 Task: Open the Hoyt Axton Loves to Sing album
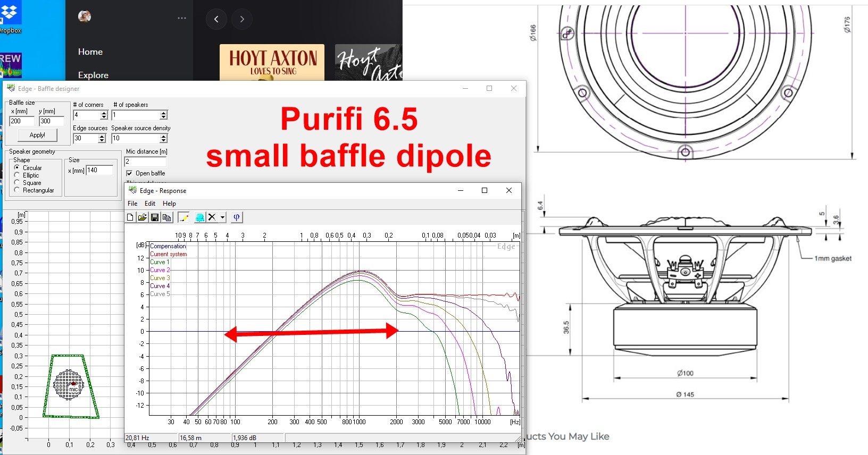click(x=272, y=62)
